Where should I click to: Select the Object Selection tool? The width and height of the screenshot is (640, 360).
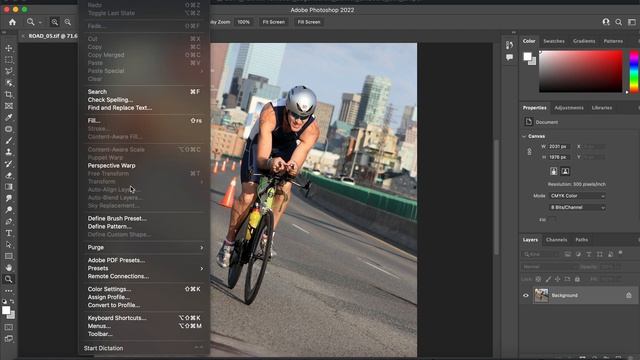pyautogui.click(x=9, y=83)
